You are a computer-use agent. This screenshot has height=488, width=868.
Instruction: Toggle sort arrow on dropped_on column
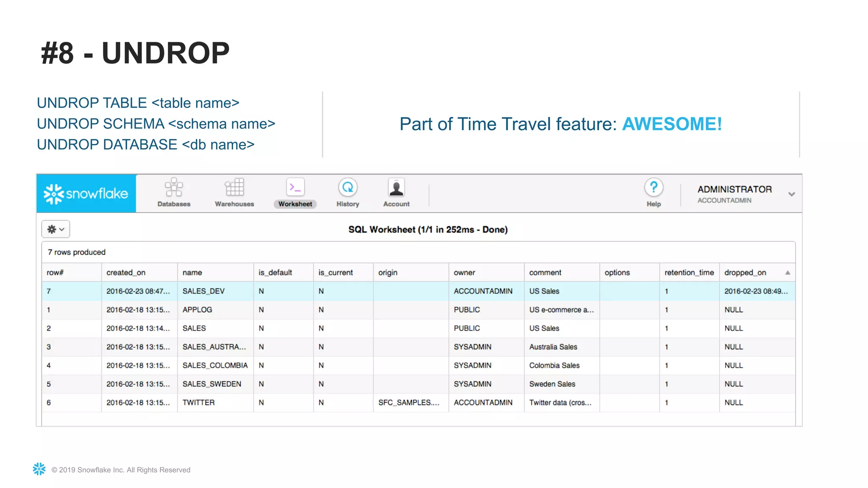(787, 273)
